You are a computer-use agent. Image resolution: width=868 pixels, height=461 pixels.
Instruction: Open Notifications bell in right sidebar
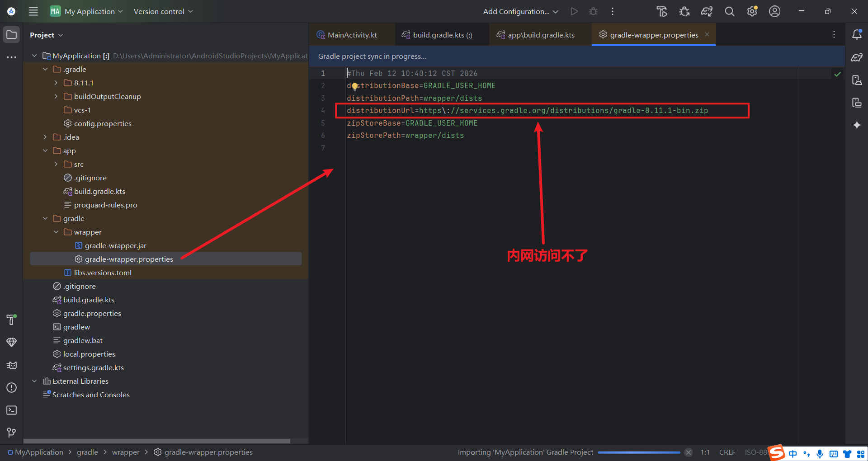tap(857, 34)
